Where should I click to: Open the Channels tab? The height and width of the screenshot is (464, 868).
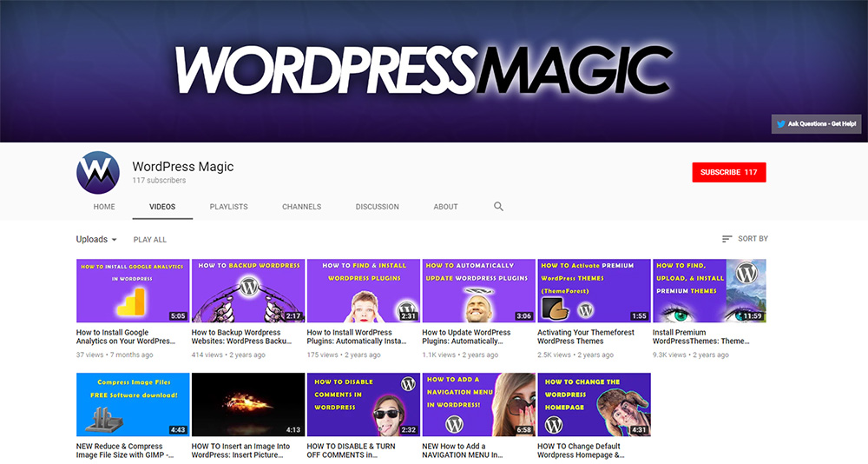coord(302,206)
